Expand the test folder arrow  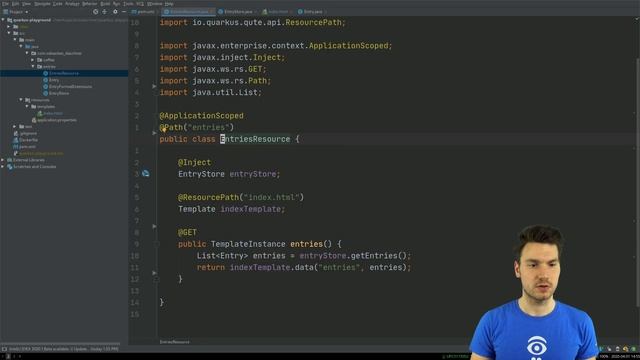(15, 127)
